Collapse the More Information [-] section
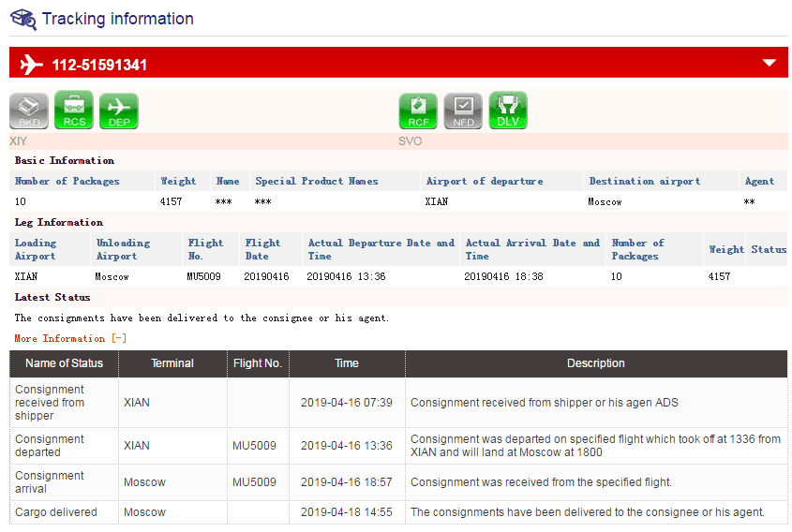Viewport: 792px width, 532px height. [70, 338]
